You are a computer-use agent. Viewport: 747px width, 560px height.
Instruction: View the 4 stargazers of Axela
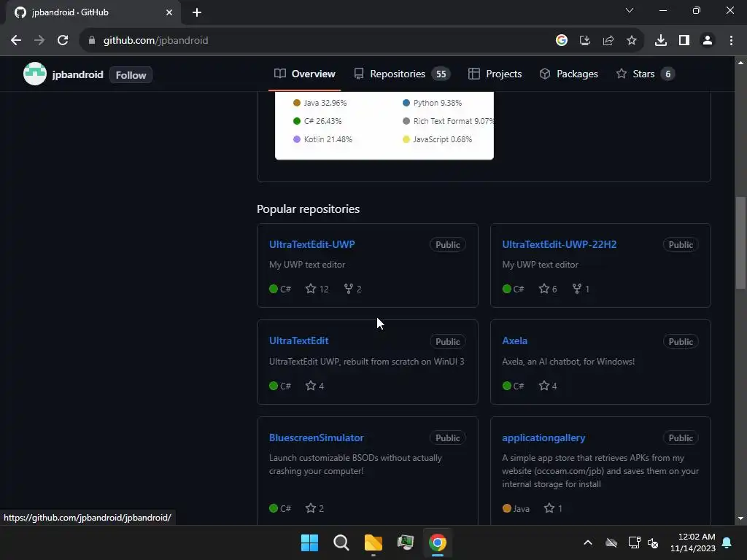click(548, 386)
